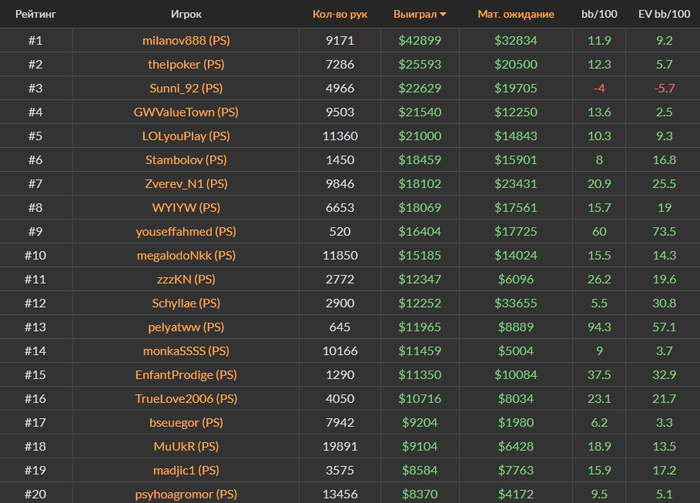
Task: Select player Sunni_92 (PS)
Action: click(x=186, y=89)
